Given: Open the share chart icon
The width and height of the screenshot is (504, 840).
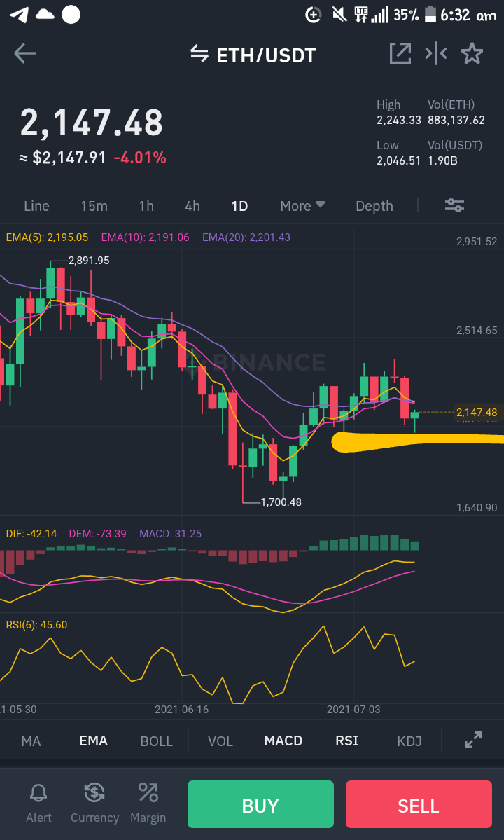Looking at the screenshot, I should click(400, 53).
